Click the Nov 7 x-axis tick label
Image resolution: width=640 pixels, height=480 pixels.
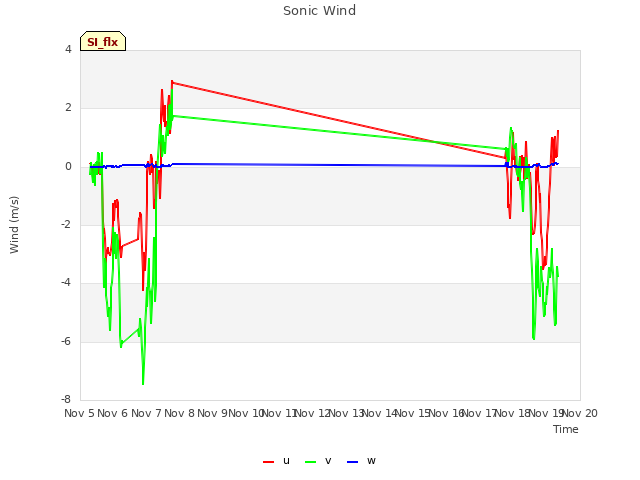coord(146,413)
